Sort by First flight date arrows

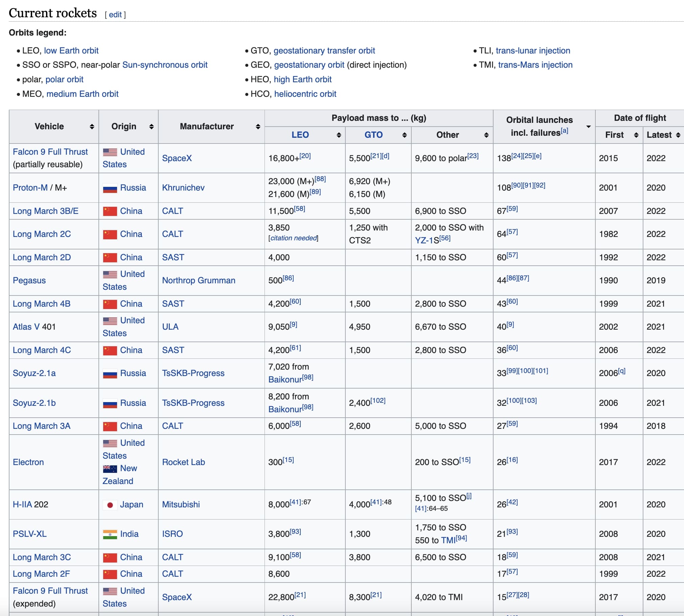click(636, 135)
